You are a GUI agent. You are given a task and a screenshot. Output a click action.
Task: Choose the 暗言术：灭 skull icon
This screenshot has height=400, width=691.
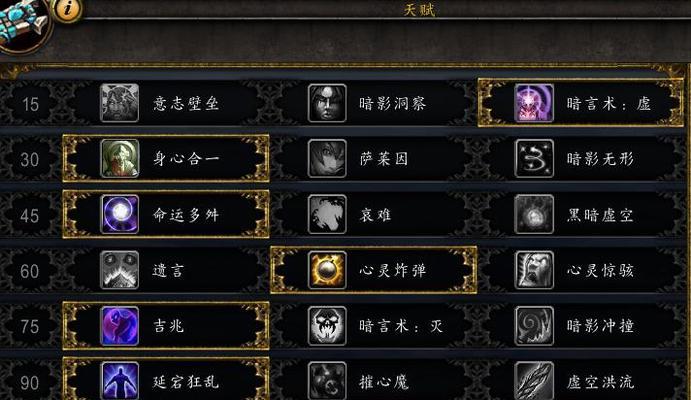[327, 326]
